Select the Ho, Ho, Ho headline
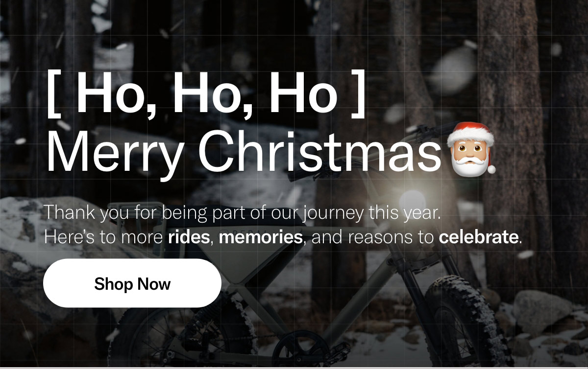 pos(206,92)
